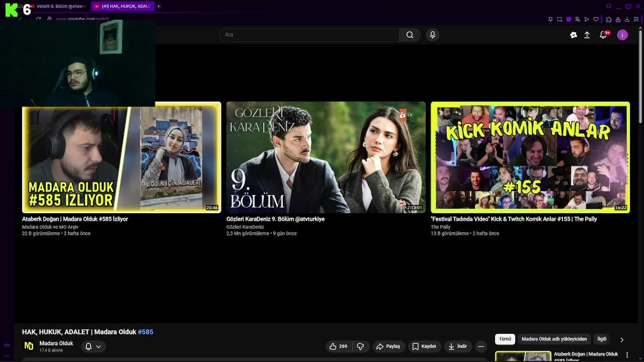This screenshot has width=644, height=362.
Task: Play the Gözleri KaraDeniz 9. Bölüm thumbnail
Action: pos(326,157)
